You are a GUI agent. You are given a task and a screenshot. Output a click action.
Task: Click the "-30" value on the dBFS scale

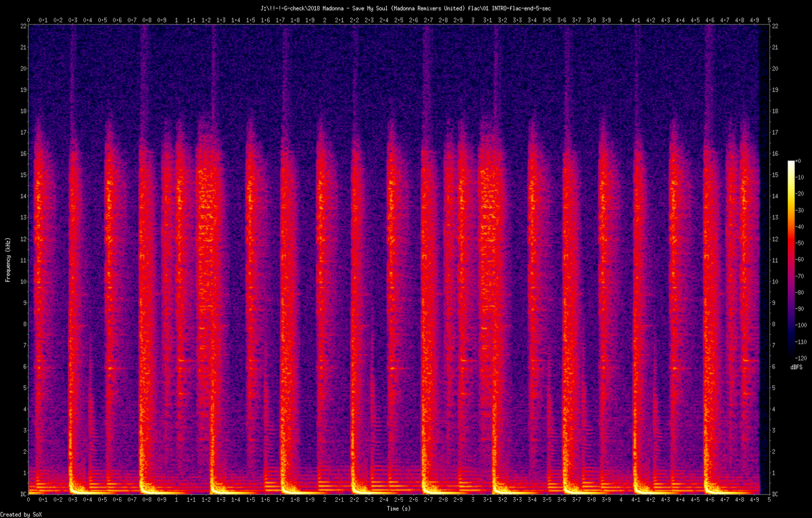tap(801, 210)
